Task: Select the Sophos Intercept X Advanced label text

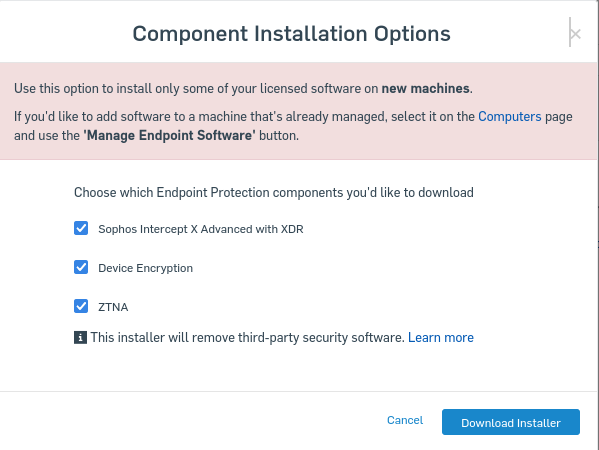Action: tap(201, 229)
